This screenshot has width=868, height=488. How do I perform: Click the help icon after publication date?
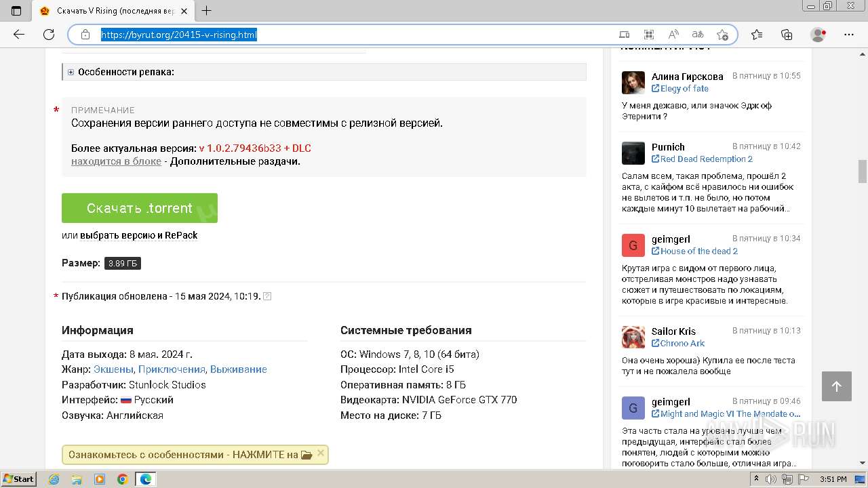[267, 296]
